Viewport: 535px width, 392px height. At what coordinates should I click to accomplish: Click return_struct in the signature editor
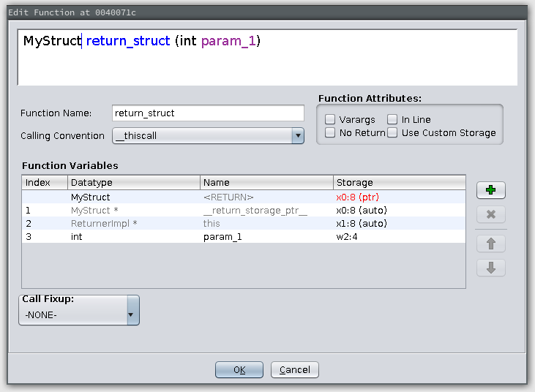128,41
